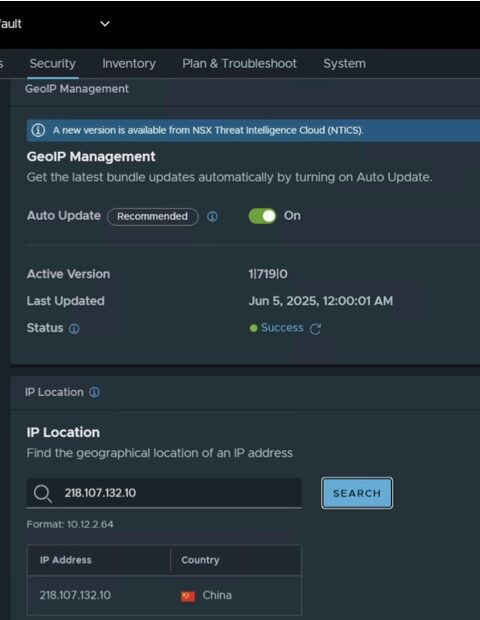
Task: Click info icon beside IP Location header
Action: click(x=94, y=392)
